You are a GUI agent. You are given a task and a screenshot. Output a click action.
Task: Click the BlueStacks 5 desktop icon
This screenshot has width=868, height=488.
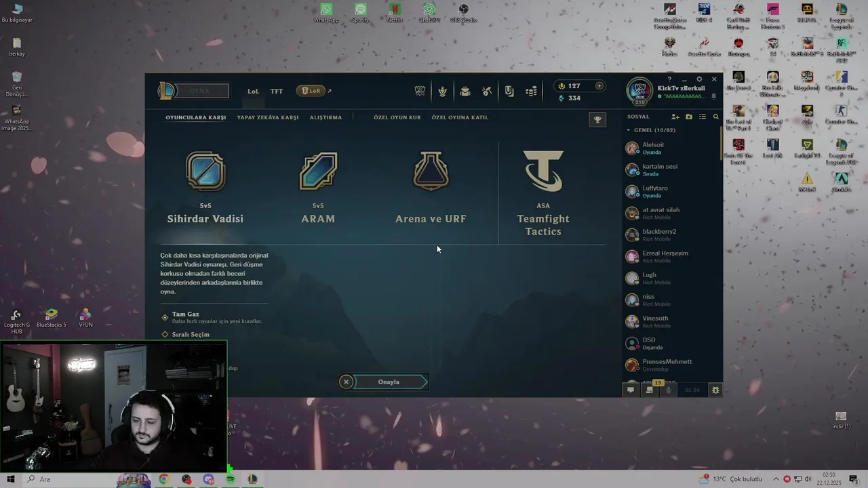pos(51,319)
